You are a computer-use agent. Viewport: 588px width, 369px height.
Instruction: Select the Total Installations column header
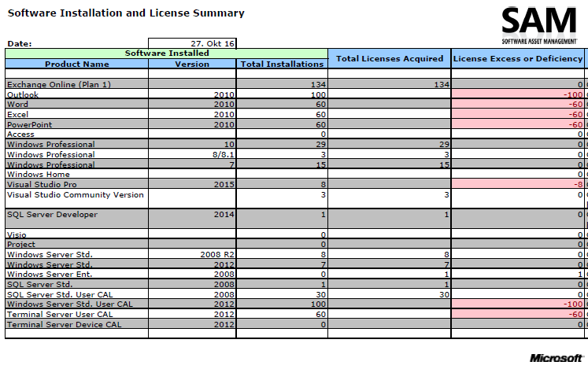(282, 64)
